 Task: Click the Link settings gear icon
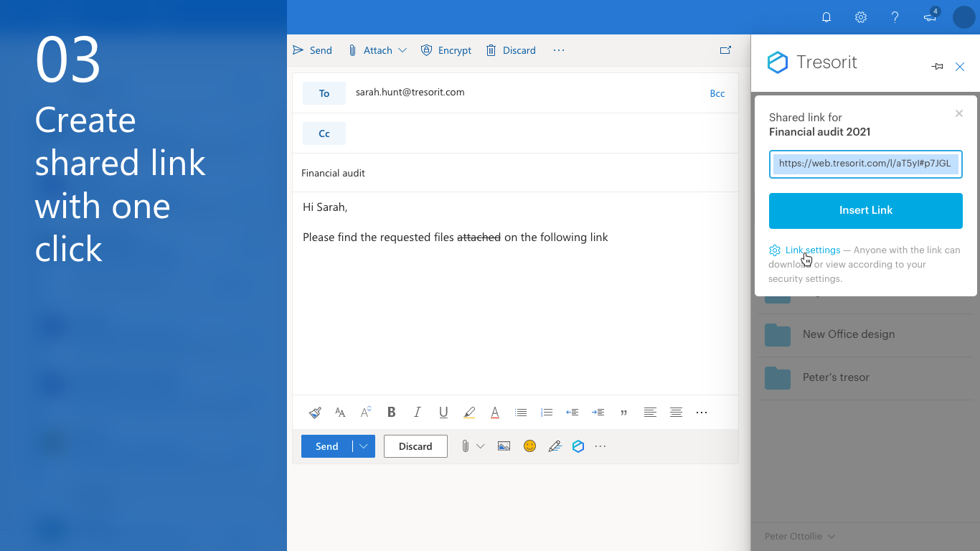pyautogui.click(x=775, y=250)
